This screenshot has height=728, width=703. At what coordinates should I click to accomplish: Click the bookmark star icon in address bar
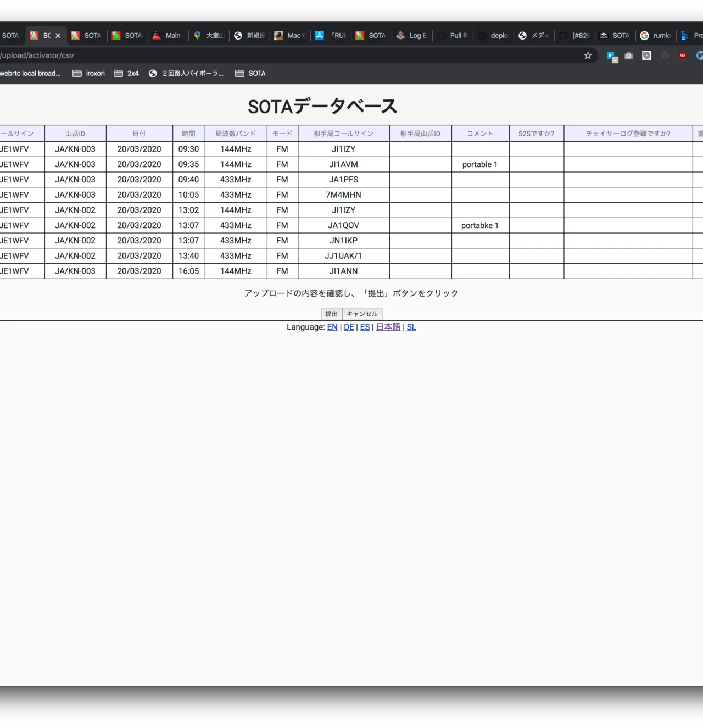coord(588,55)
